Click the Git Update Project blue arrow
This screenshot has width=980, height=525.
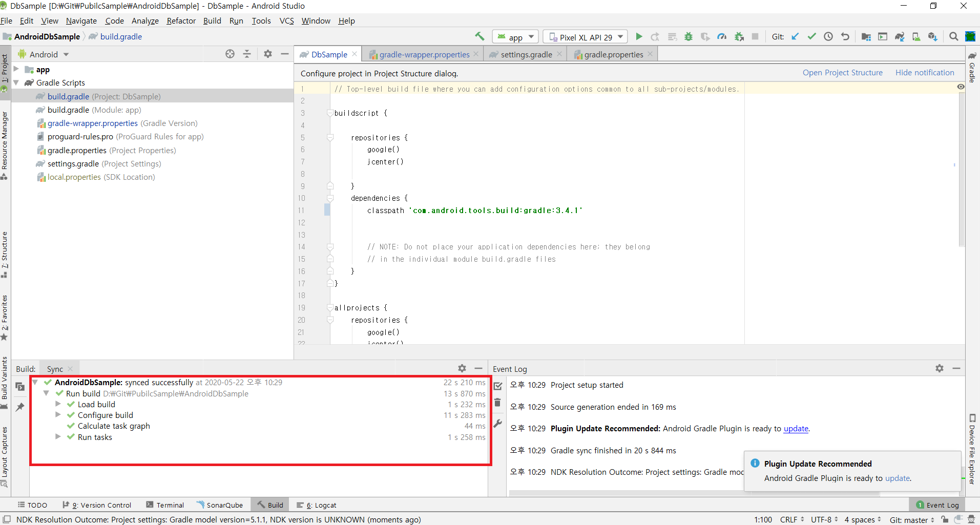pyautogui.click(x=795, y=36)
